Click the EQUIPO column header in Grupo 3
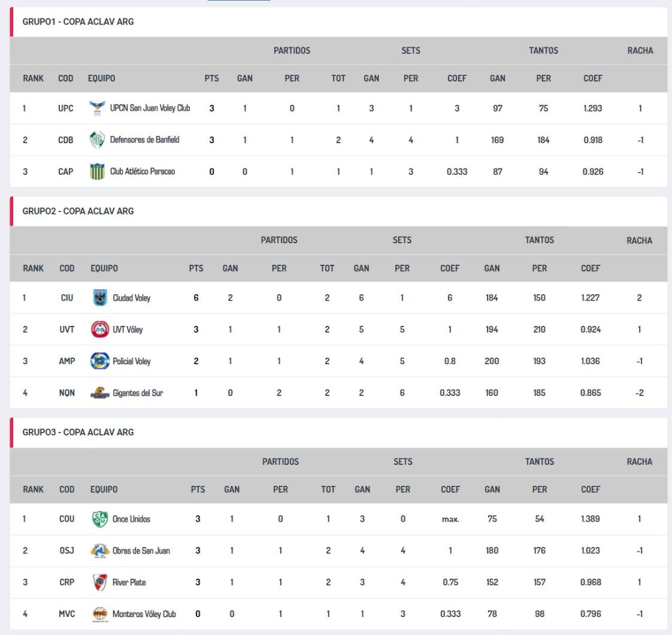 104,489
